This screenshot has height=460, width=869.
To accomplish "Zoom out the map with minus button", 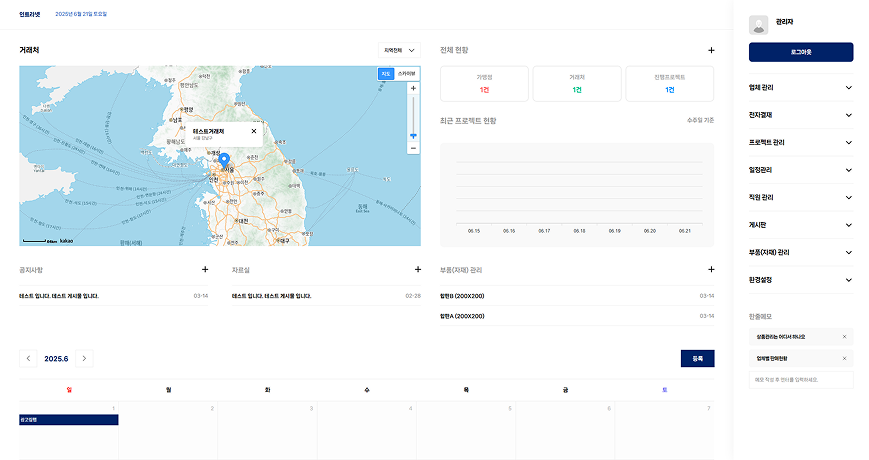I will [413, 148].
